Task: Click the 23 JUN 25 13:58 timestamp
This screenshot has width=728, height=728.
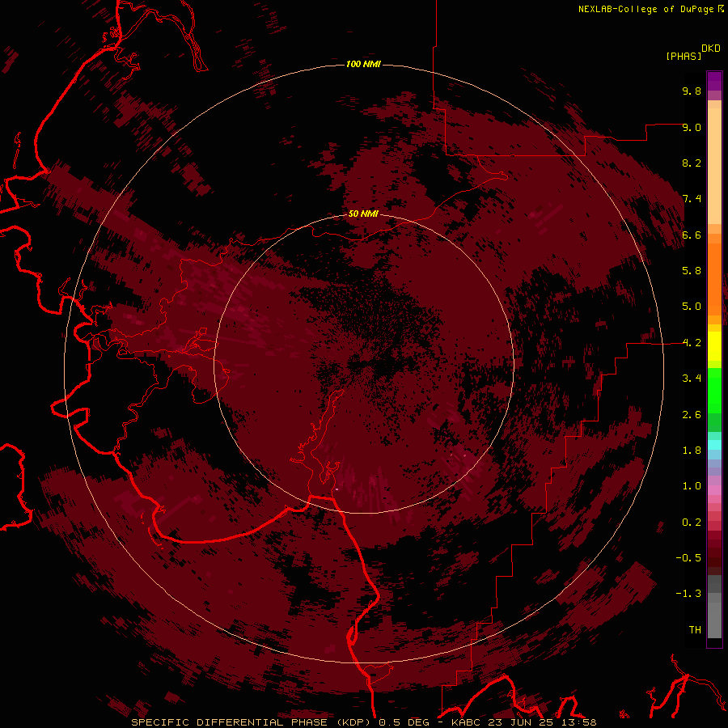Action: 542,722
